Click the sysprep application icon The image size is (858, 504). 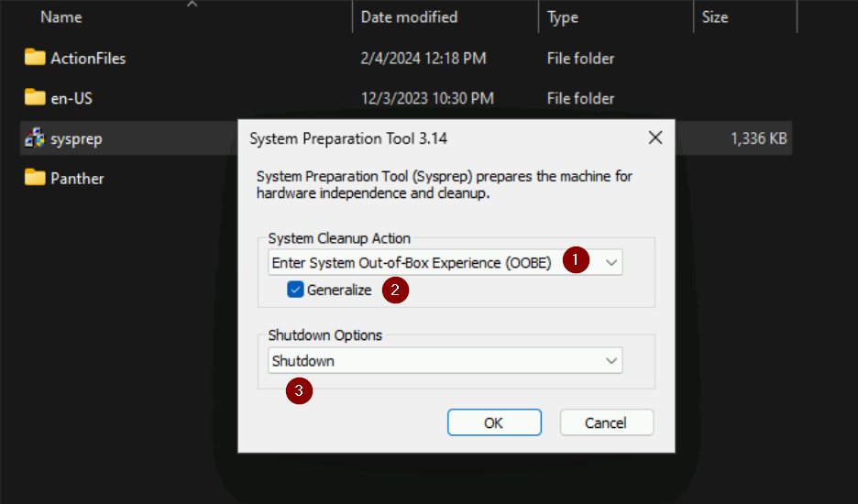(35, 137)
